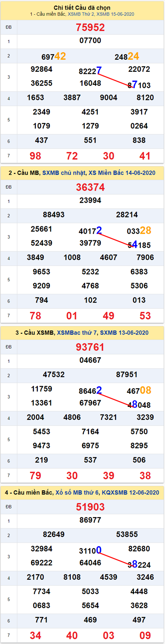Click special prize number 93761
This screenshot has height=644, width=165.
90,347
